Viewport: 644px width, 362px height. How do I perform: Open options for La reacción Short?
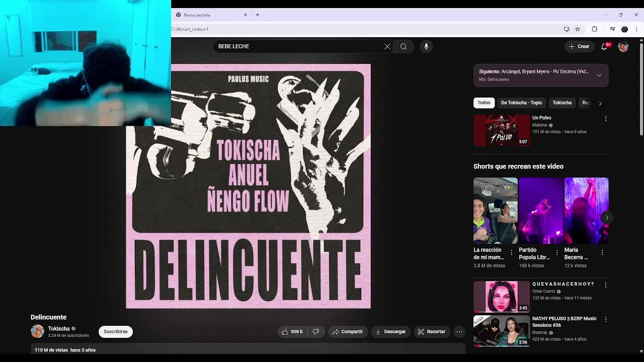(512, 252)
